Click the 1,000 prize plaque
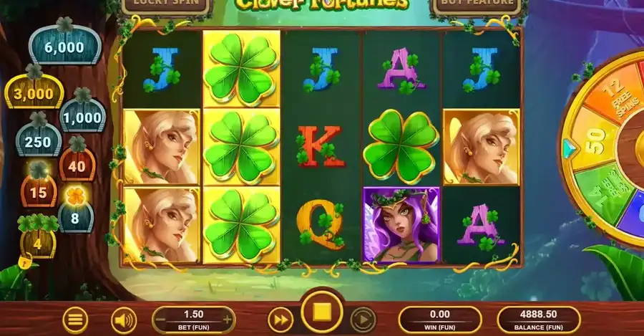The width and height of the screenshot is (644, 336). (x=82, y=115)
